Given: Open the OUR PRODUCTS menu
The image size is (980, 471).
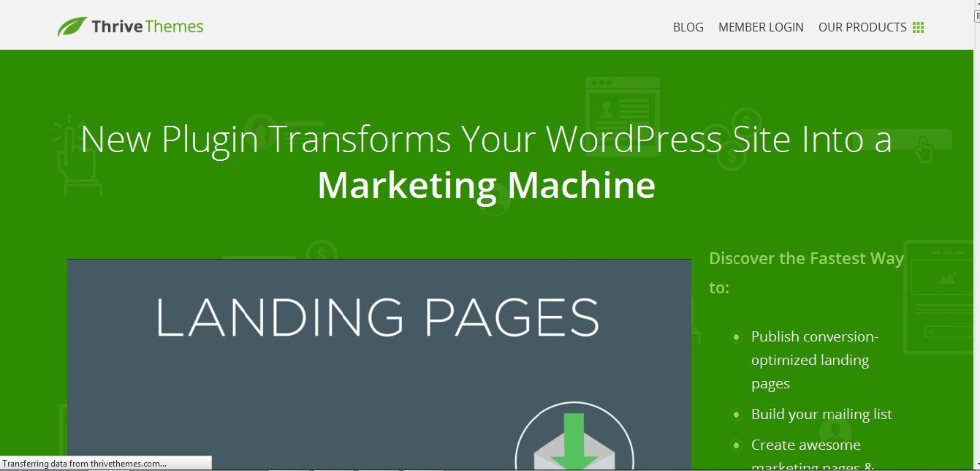Looking at the screenshot, I should click(862, 27).
